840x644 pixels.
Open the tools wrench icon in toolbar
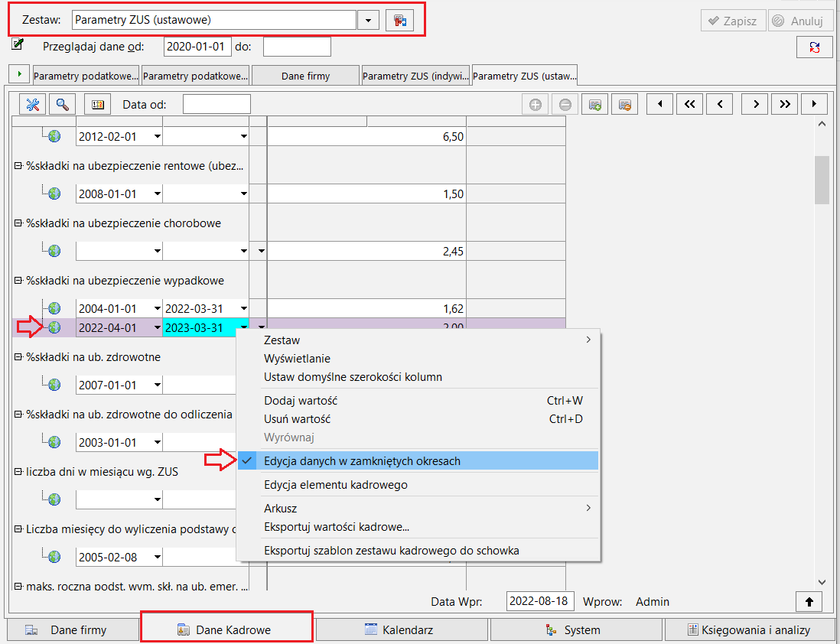tap(33, 105)
